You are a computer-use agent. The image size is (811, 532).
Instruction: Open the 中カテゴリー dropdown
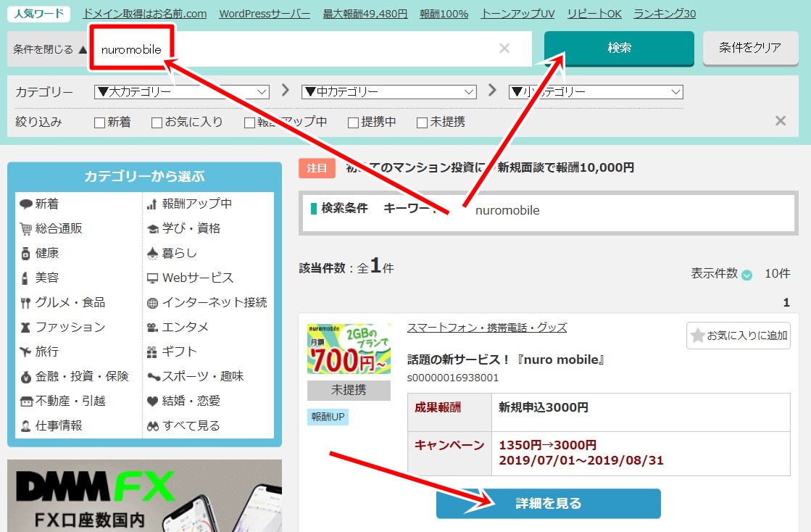(389, 92)
